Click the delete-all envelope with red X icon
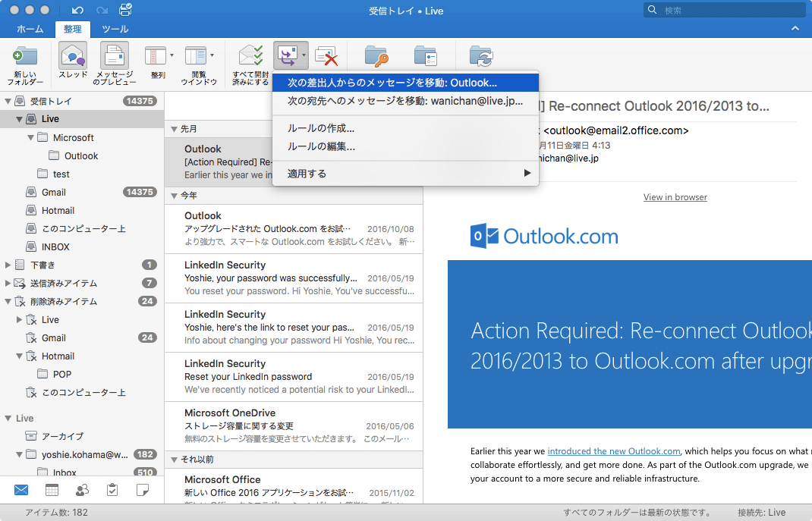 [327, 56]
